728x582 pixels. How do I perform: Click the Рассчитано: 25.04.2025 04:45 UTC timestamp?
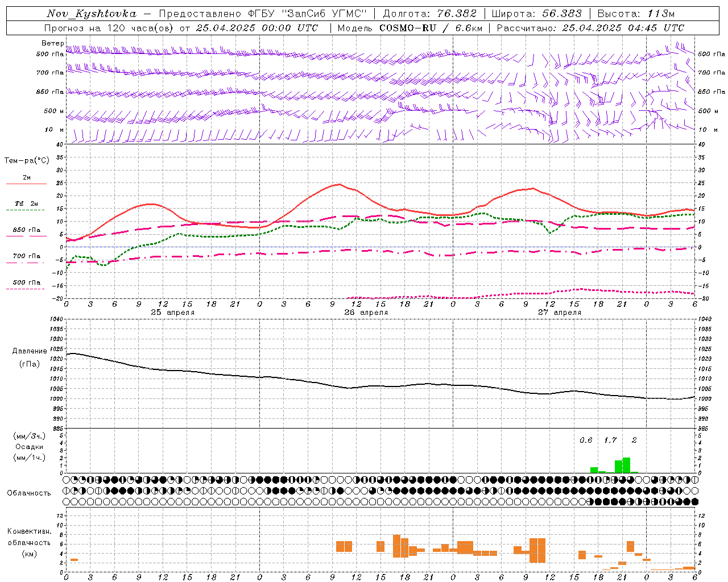[590, 28]
